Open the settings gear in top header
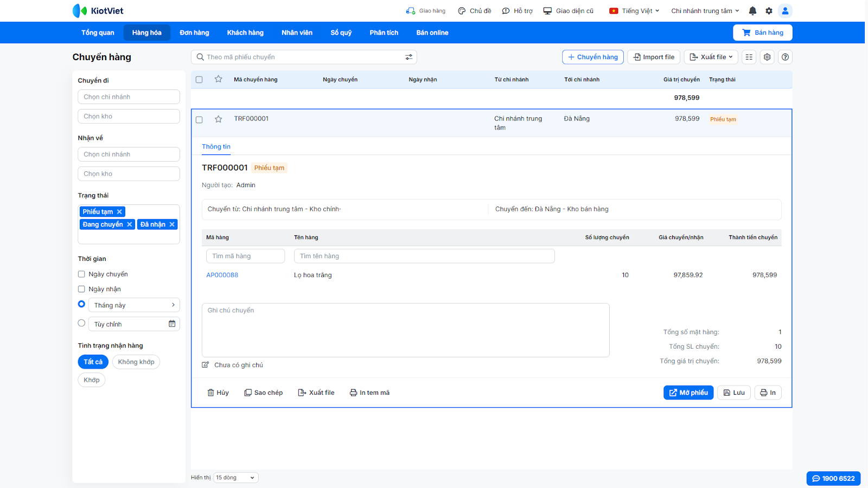The width and height of the screenshot is (868, 488). (769, 11)
